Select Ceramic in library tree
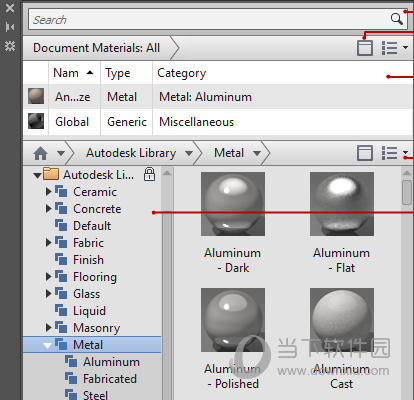 95,192
